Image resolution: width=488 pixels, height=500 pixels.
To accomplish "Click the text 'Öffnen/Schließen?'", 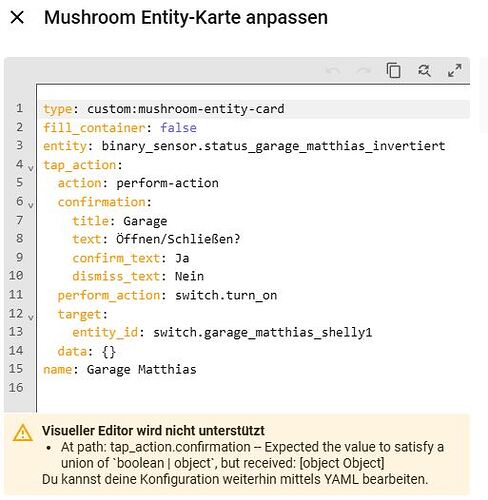I will [178, 239].
